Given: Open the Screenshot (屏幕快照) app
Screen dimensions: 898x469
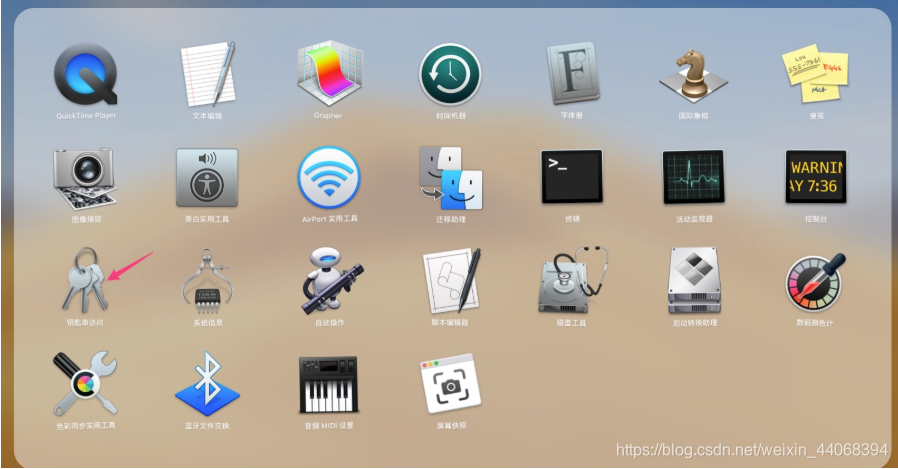Looking at the screenshot, I should (x=451, y=384).
